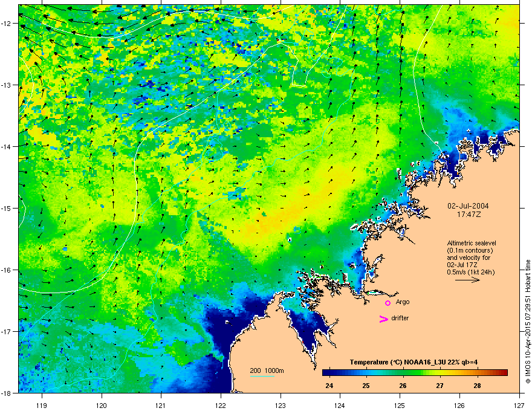Click the color bar value 28
The width and height of the screenshot is (532, 411).
(x=477, y=386)
